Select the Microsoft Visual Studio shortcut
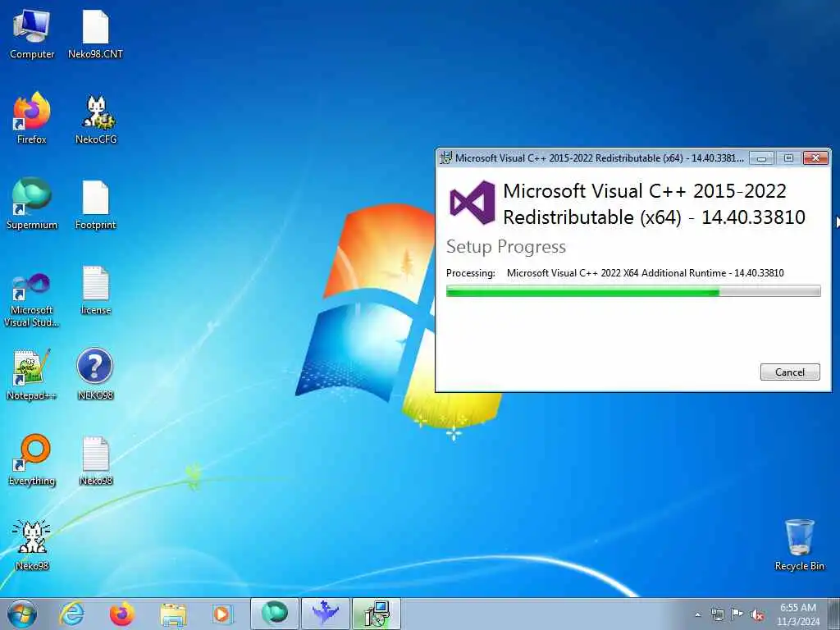This screenshot has width=840, height=630. click(32, 300)
